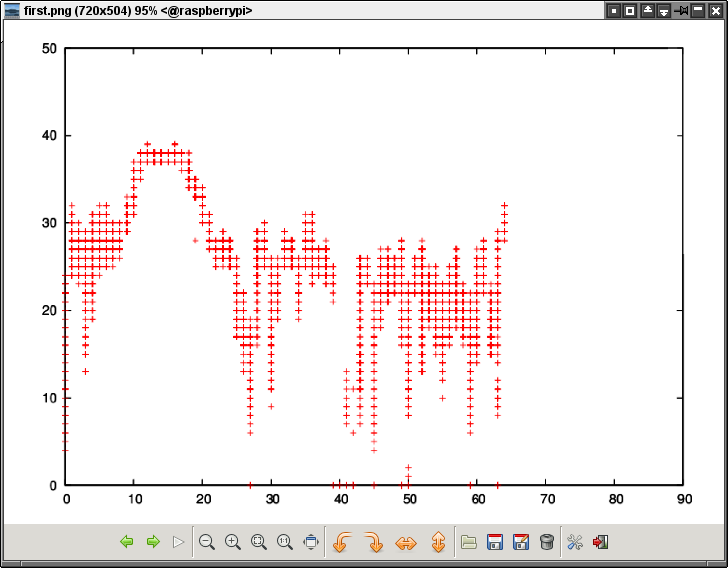The image size is (728, 568).
Task: Rotate the image clockwise
Action: point(373,542)
